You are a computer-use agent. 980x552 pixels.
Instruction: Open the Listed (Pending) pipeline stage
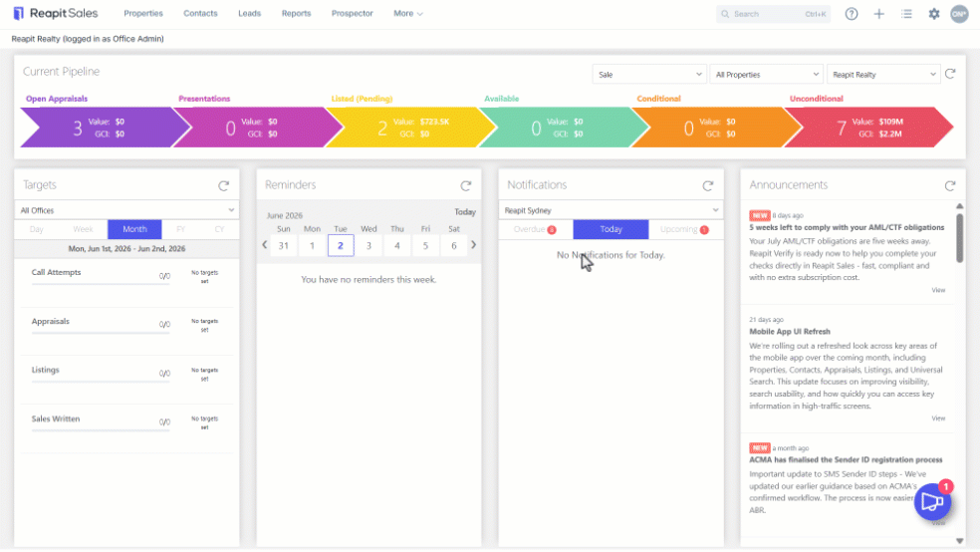click(411, 127)
